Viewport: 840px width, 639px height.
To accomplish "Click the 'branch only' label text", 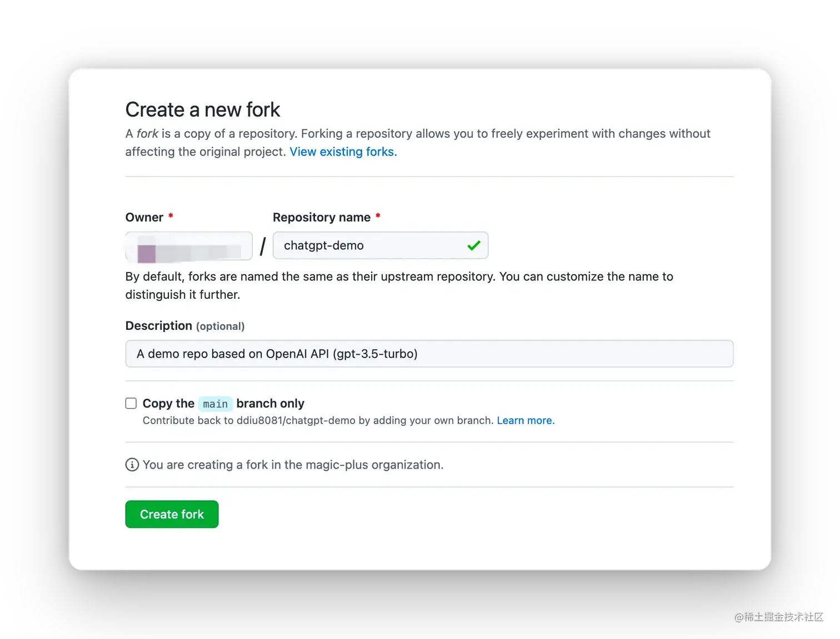I will click(271, 404).
